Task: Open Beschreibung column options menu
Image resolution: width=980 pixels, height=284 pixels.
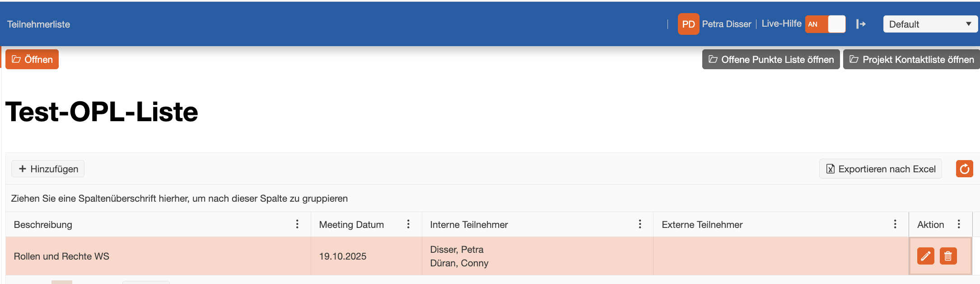Action: (x=297, y=224)
